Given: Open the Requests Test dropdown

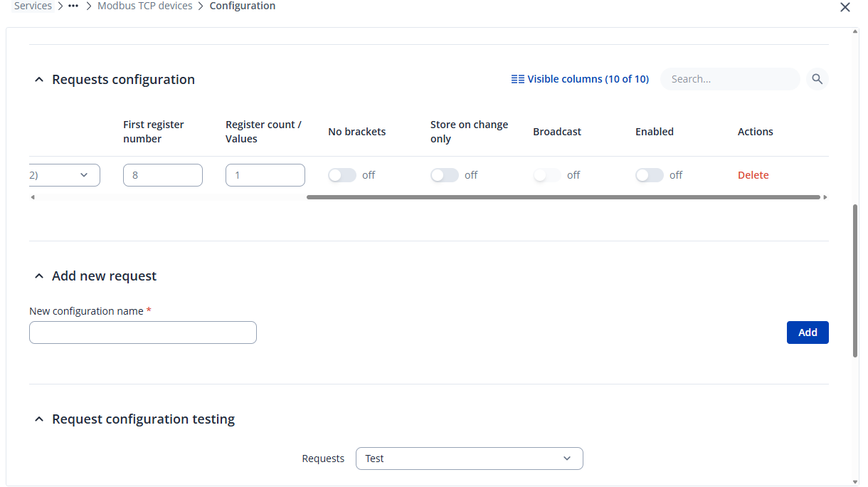Looking at the screenshot, I should tap(469, 459).
